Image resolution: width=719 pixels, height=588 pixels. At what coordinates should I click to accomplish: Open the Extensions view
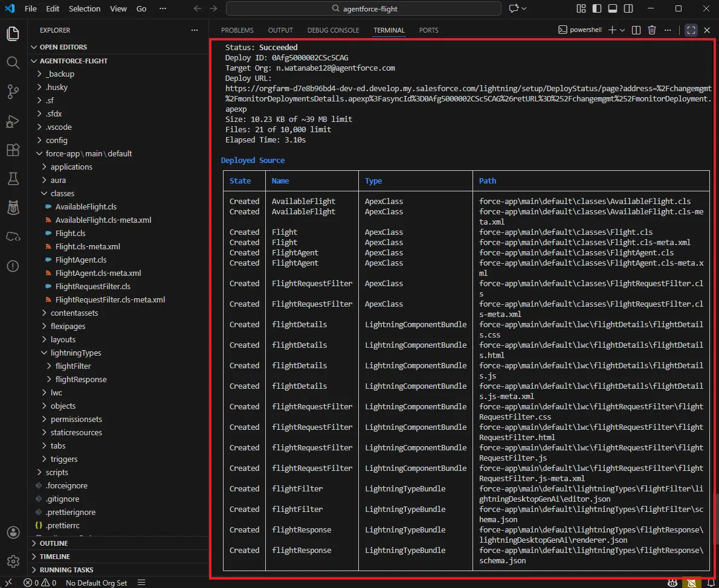click(13, 150)
